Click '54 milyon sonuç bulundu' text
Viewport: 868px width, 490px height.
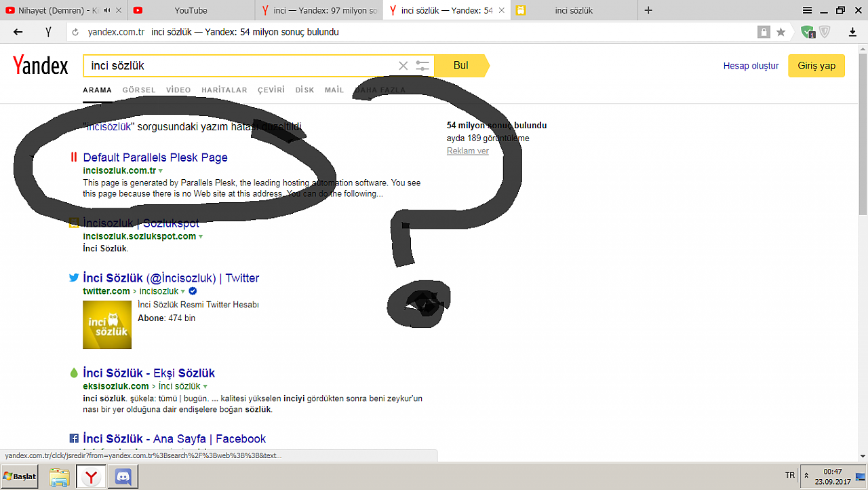pos(496,126)
